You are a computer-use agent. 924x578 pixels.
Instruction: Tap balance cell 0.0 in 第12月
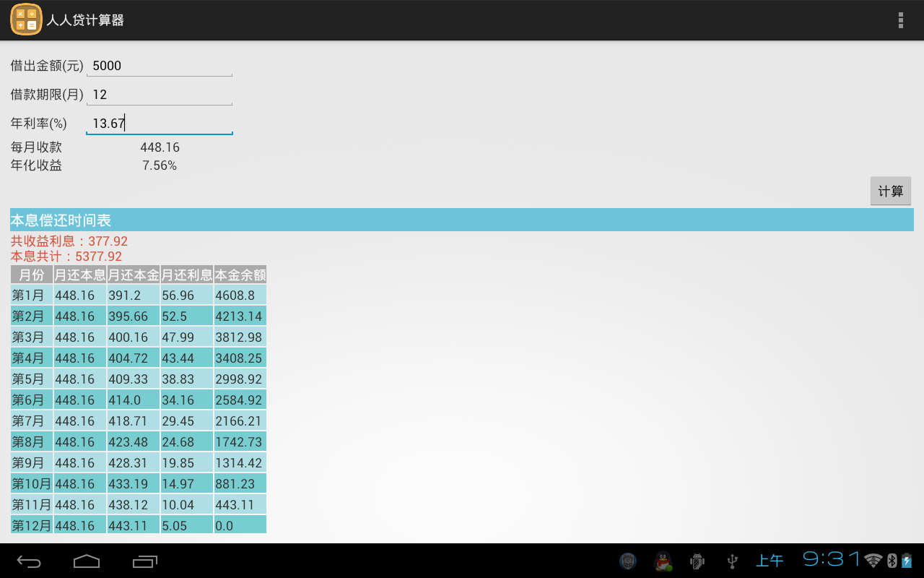240,525
